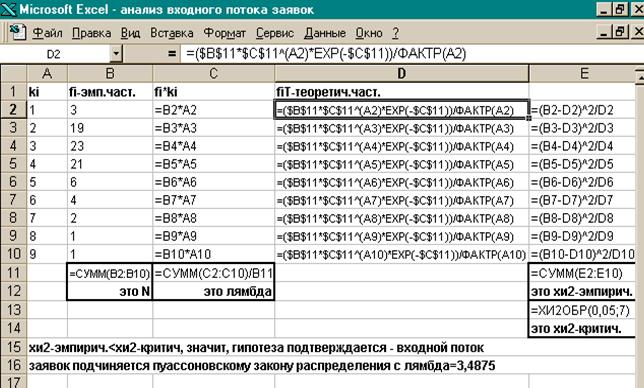Click the Excel workbook icon beside Файл
644x388 pixels.
coord(17,32)
